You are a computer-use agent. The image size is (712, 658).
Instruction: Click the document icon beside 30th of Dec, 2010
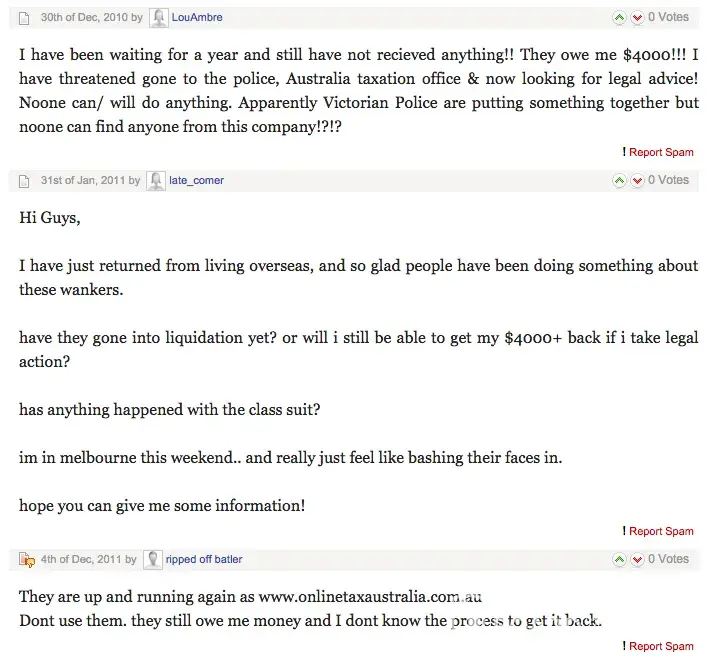point(25,18)
